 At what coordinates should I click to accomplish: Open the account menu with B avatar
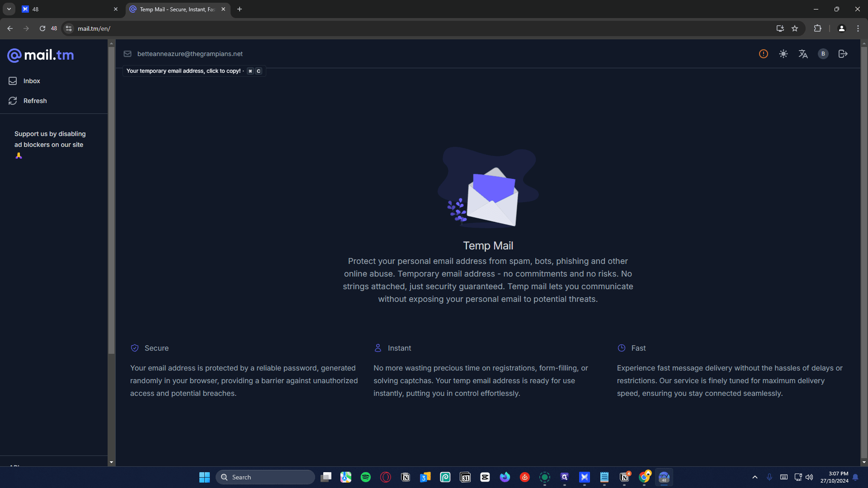pyautogui.click(x=823, y=54)
